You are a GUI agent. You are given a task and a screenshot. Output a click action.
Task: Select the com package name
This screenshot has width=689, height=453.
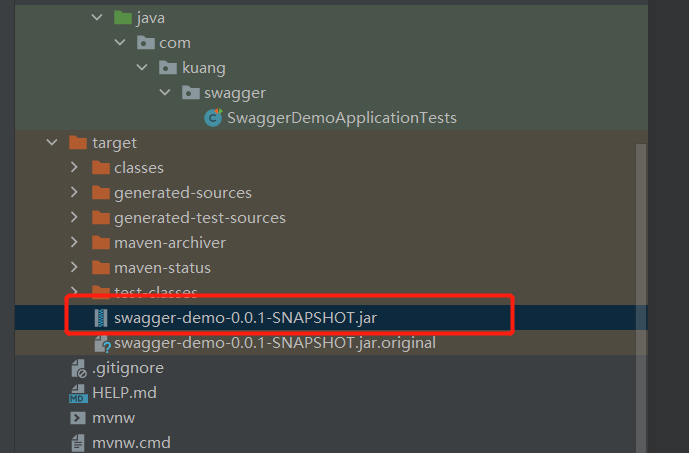[175, 43]
